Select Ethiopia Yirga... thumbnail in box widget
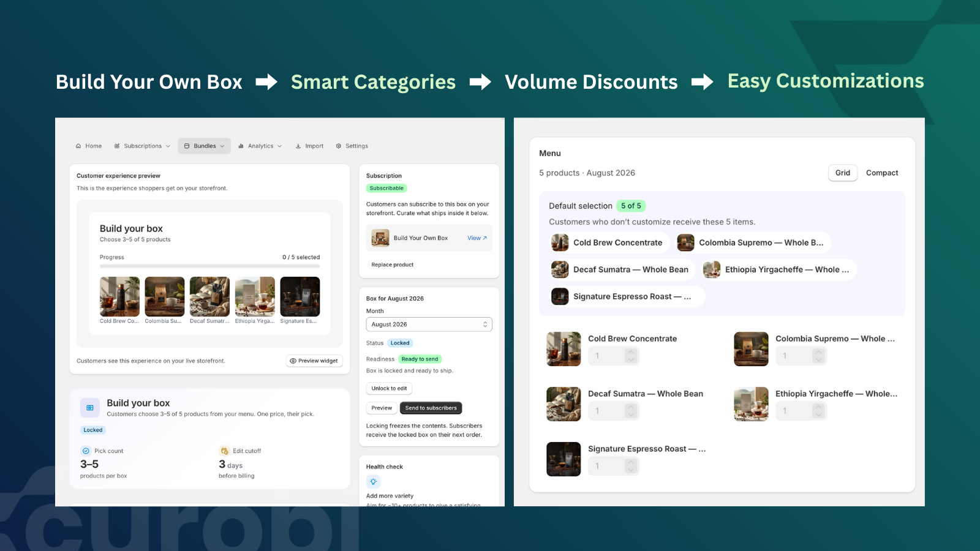Viewport: 980px width, 551px height. point(255,297)
